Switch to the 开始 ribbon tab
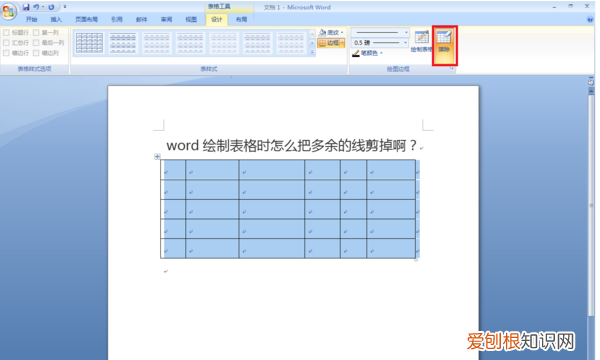The image size is (600, 360). tap(31, 20)
